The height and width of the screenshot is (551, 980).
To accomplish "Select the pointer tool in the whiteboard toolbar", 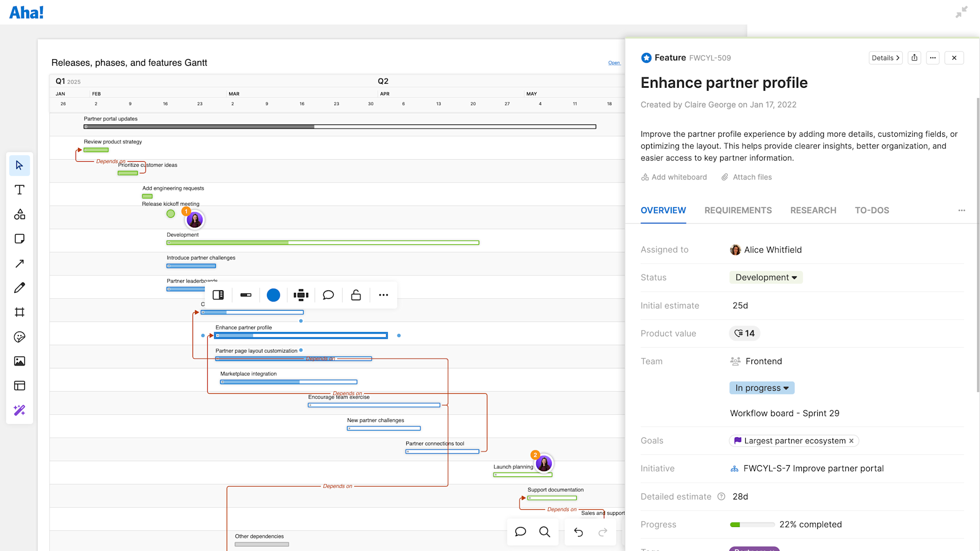I will [19, 165].
